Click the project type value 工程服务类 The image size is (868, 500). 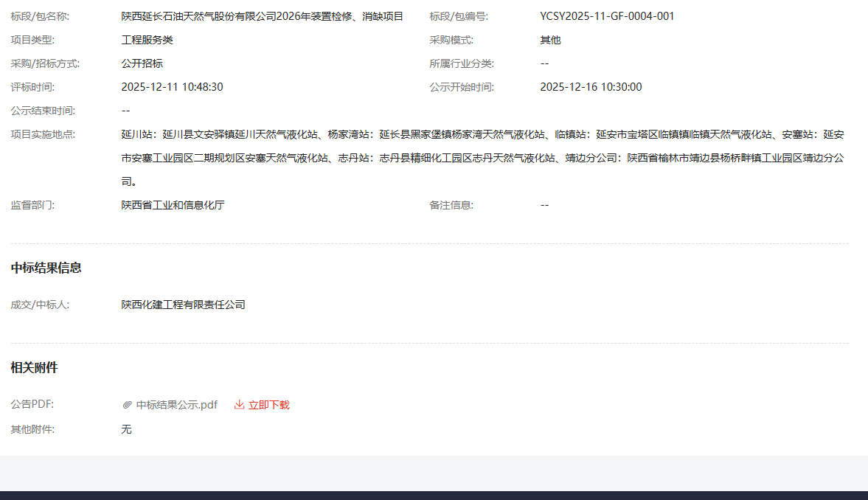(x=147, y=40)
